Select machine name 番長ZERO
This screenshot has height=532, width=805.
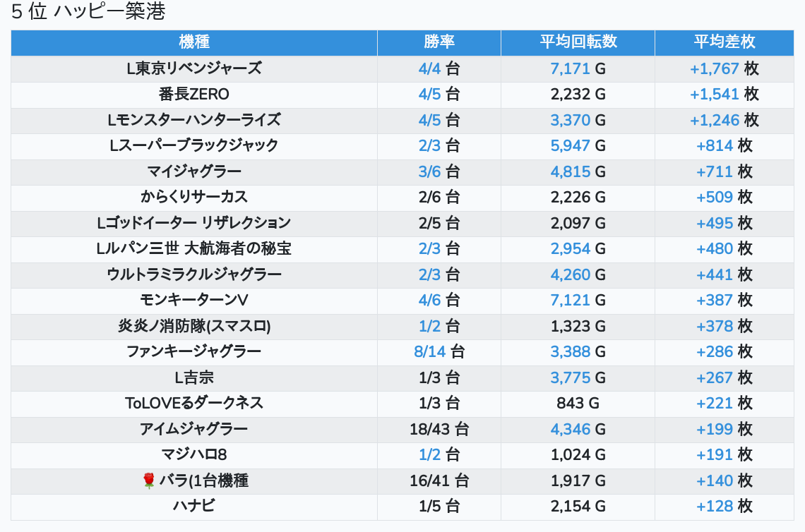click(x=194, y=95)
